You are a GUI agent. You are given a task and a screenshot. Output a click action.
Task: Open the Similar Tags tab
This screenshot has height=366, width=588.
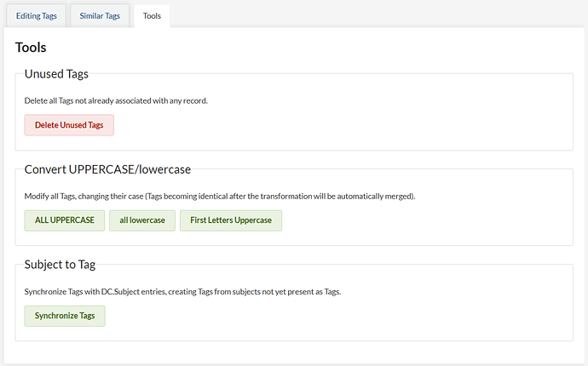click(99, 16)
